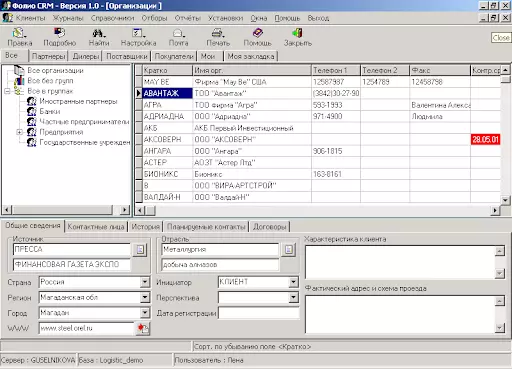The height and width of the screenshot is (369, 512).
Task: Switch to the Контактные лица tab
Action: [x=96, y=227]
